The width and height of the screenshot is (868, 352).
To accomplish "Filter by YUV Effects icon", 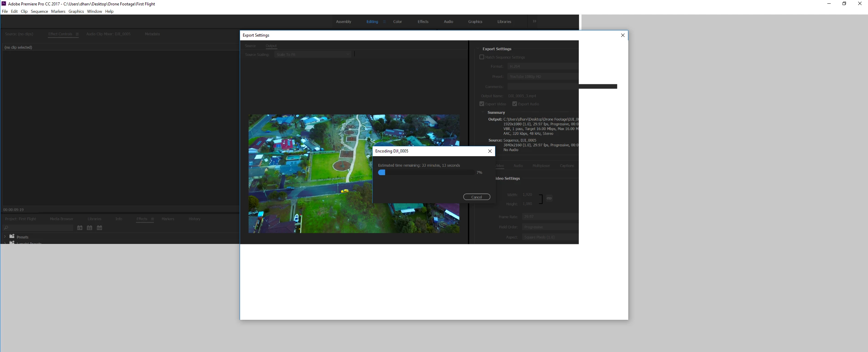I will [99, 228].
